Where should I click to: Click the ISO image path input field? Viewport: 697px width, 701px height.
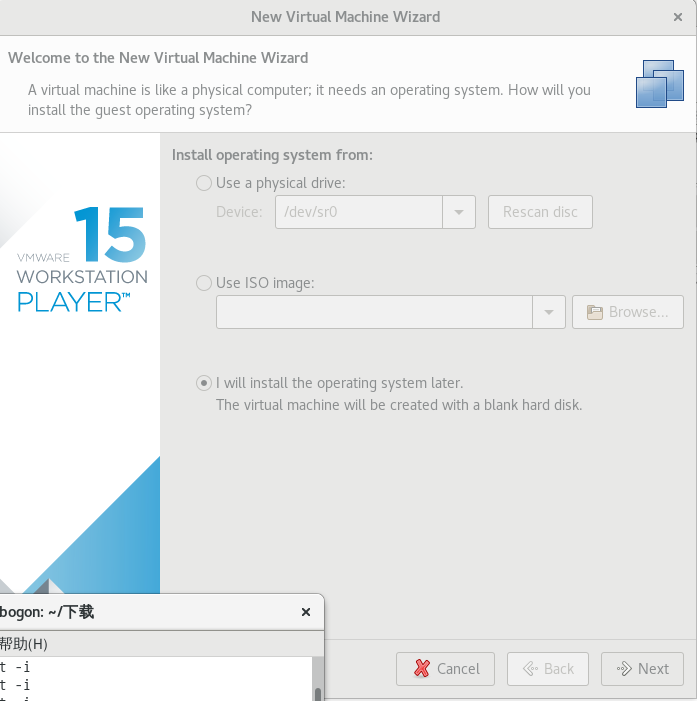tap(374, 312)
